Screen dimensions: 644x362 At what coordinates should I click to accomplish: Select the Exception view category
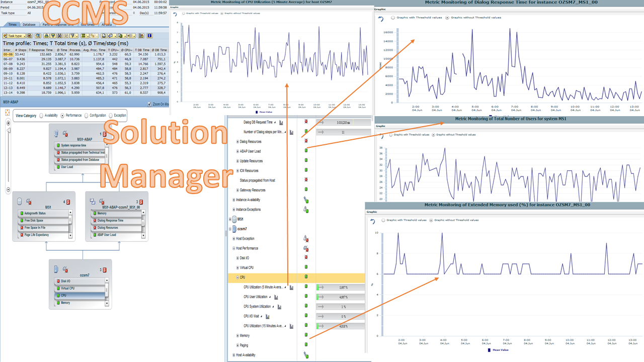[x=110, y=115]
